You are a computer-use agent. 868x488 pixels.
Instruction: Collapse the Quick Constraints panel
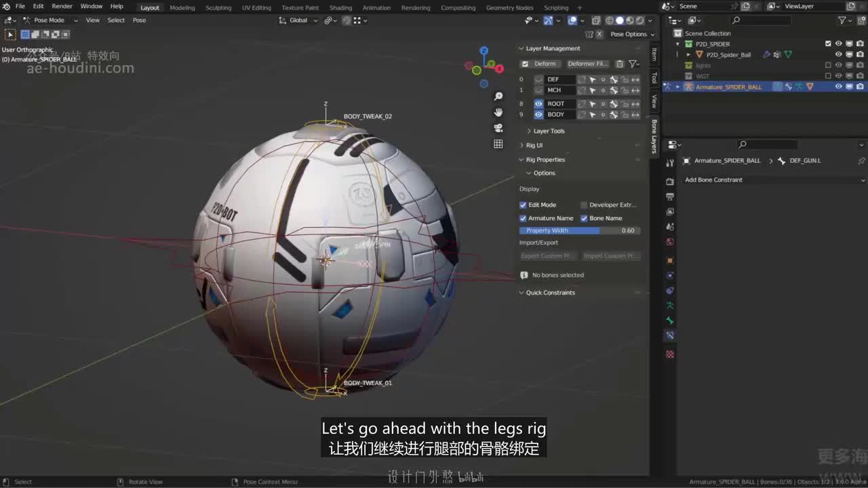coord(550,292)
